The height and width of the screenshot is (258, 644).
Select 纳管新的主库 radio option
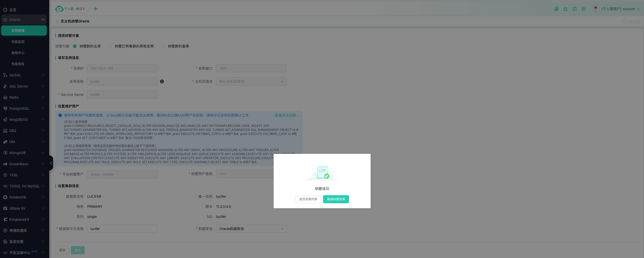tap(75, 46)
